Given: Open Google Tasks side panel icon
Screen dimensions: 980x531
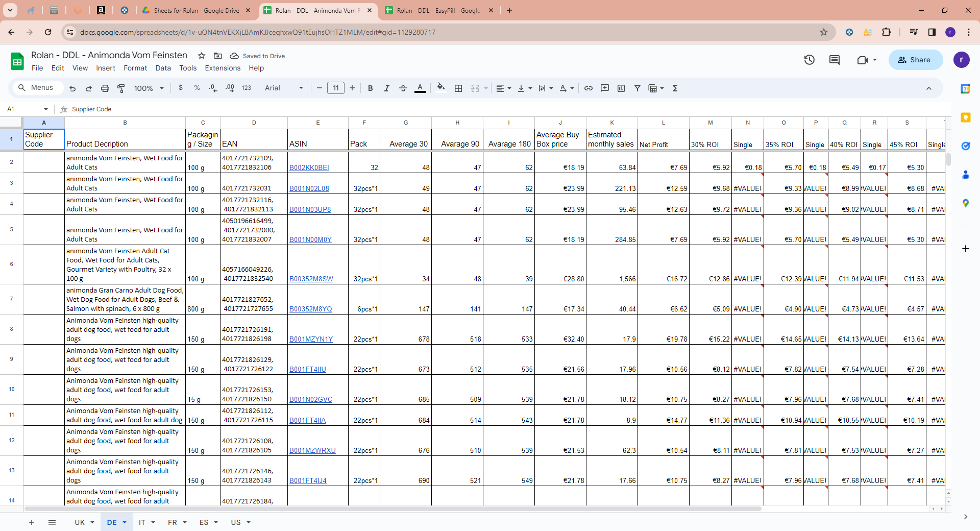Looking at the screenshot, I should point(965,146).
